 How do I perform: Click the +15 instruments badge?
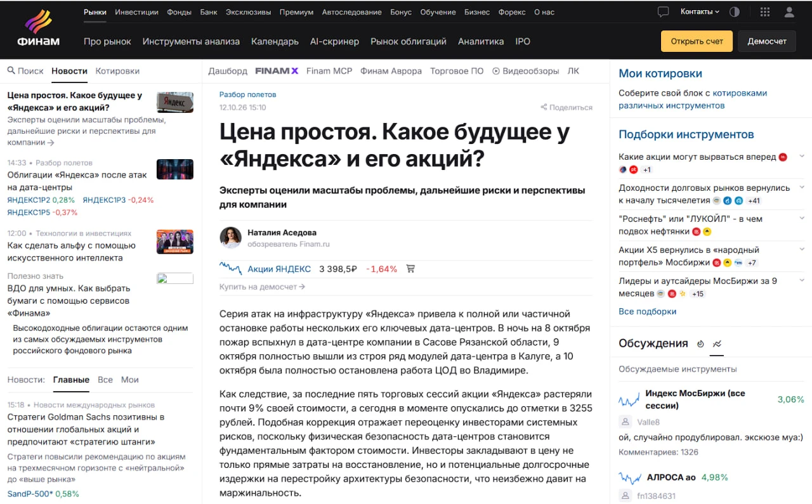(x=698, y=294)
